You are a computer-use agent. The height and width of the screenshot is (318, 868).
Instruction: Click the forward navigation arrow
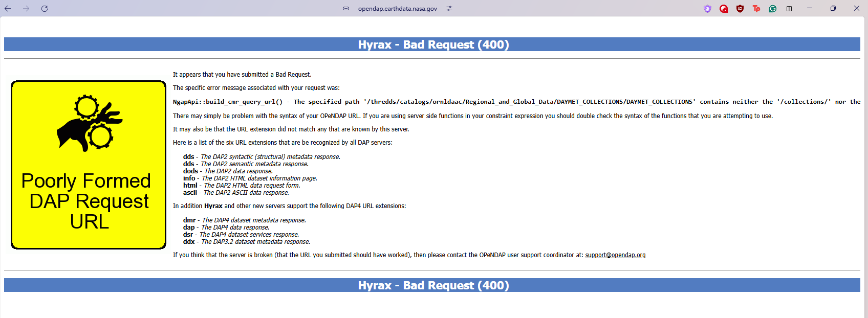(x=26, y=8)
